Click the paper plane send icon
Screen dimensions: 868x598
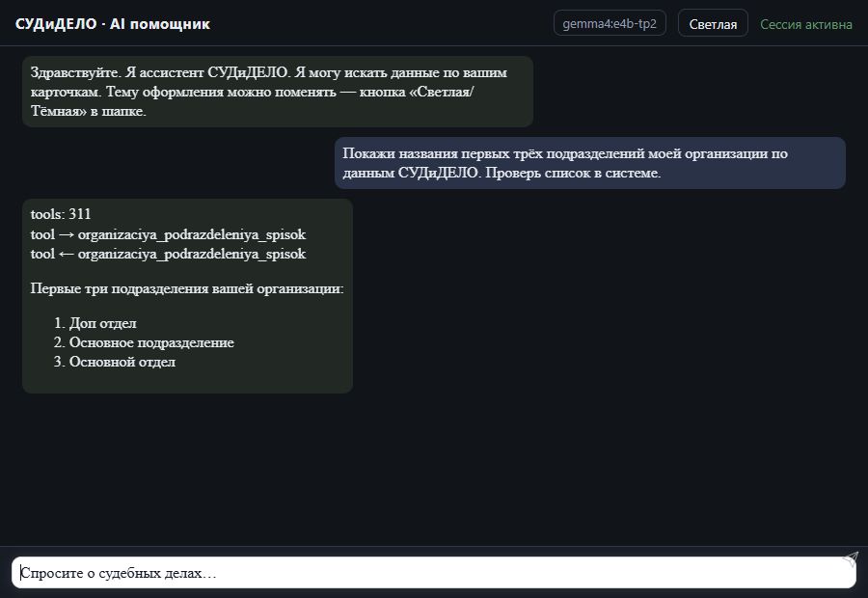pyautogui.click(x=851, y=559)
